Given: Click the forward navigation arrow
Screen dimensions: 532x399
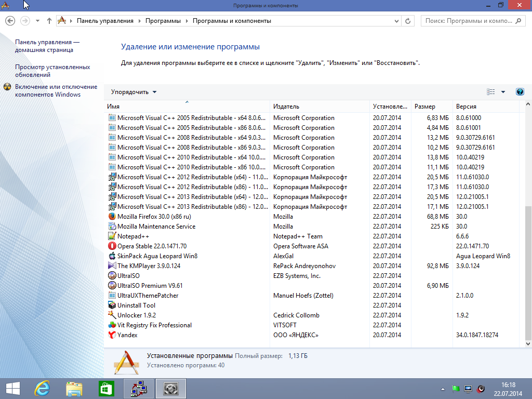Looking at the screenshot, I should pyautogui.click(x=25, y=21).
